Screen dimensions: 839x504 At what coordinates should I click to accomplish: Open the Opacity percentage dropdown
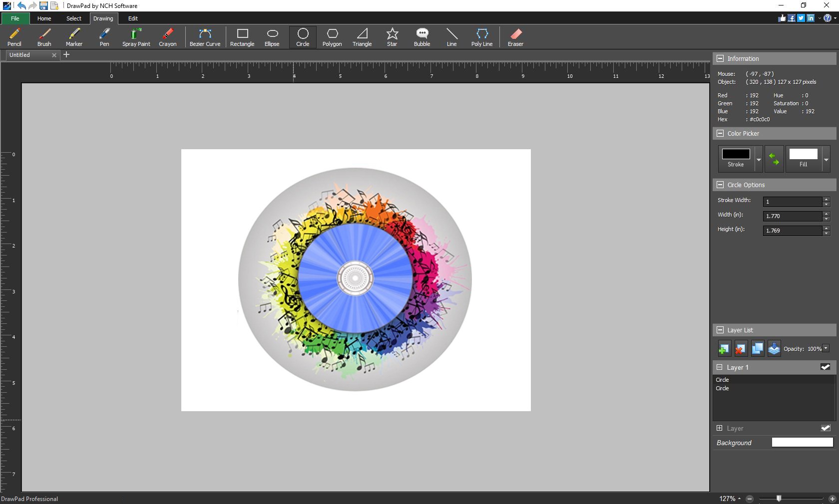pos(825,349)
